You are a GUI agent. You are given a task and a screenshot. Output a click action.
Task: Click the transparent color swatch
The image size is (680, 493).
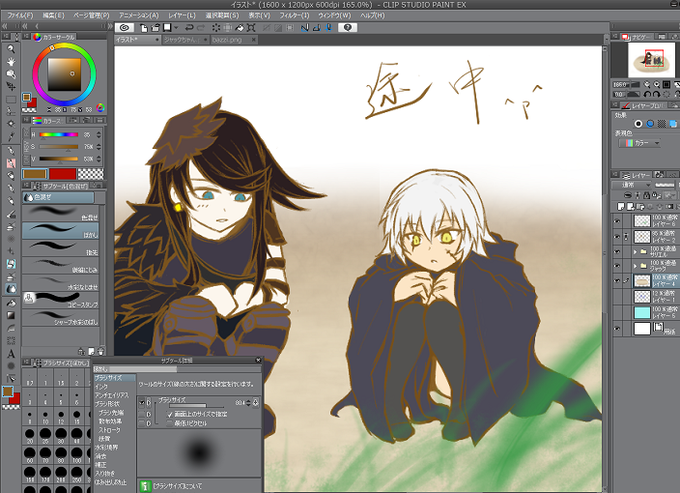click(x=90, y=174)
